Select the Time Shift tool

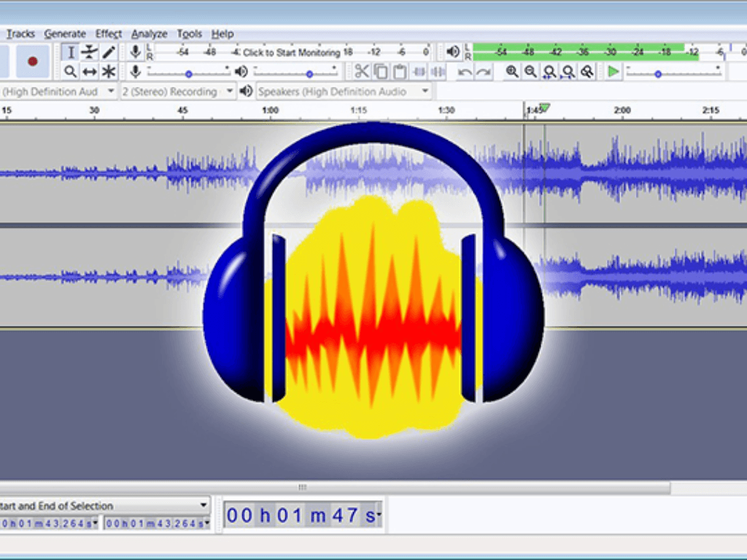pyautogui.click(x=90, y=71)
